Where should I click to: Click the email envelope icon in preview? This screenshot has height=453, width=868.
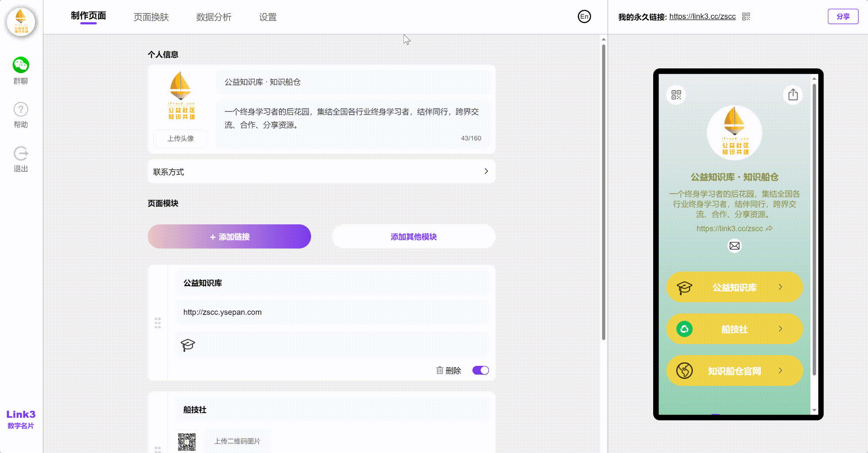pyautogui.click(x=734, y=246)
